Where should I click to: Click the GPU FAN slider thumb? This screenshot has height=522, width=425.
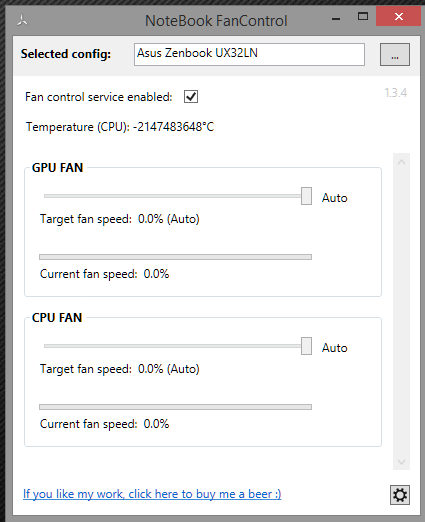[306, 196]
